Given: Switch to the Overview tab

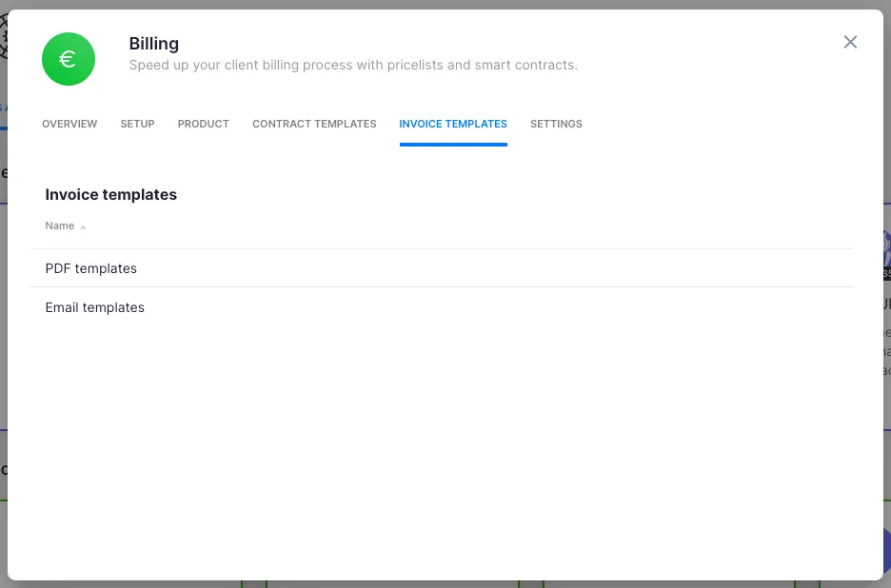Looking at the screenshot, I should pyautogui.click(x=69, y=124).
